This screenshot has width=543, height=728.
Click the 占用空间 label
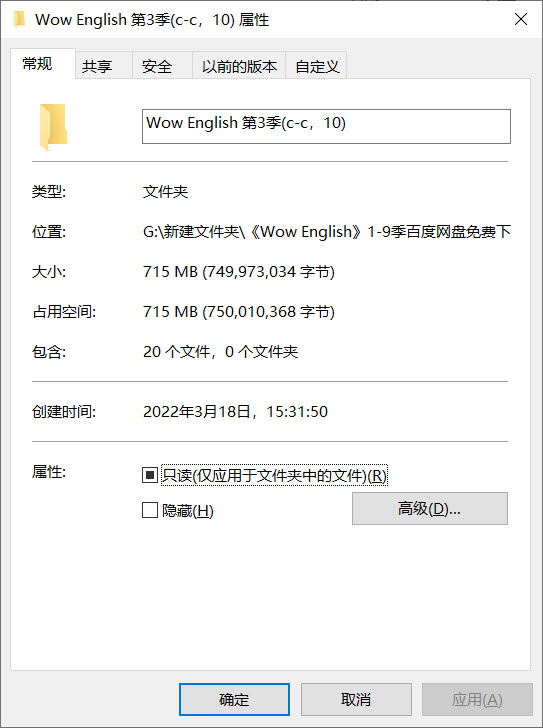pos(64,312)
